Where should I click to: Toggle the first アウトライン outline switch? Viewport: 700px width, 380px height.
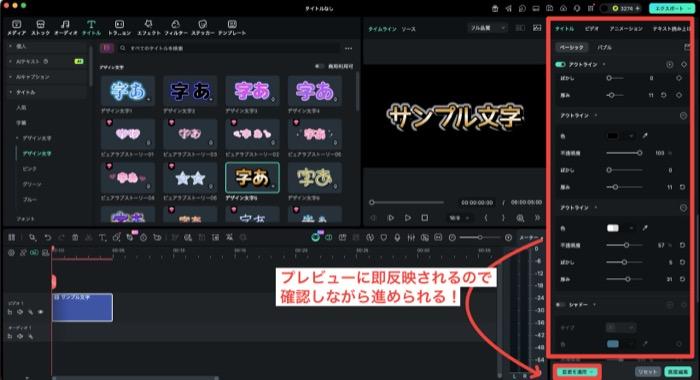[560, 64]
